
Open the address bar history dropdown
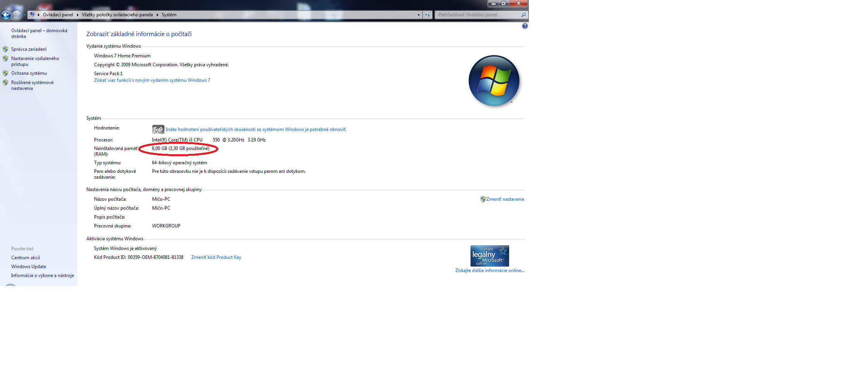pos(419,15)
